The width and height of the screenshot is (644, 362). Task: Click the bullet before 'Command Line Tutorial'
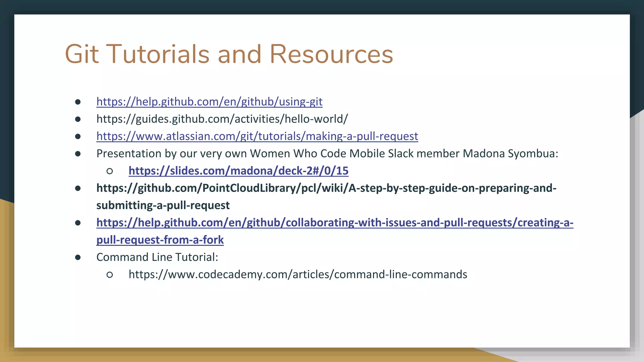pyautogui.click(x=78, y=258)
